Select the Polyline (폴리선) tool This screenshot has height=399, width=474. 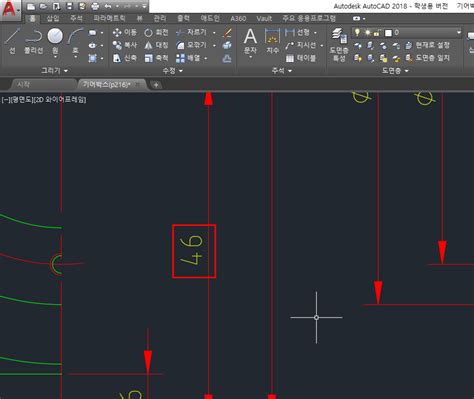point(33,41)
